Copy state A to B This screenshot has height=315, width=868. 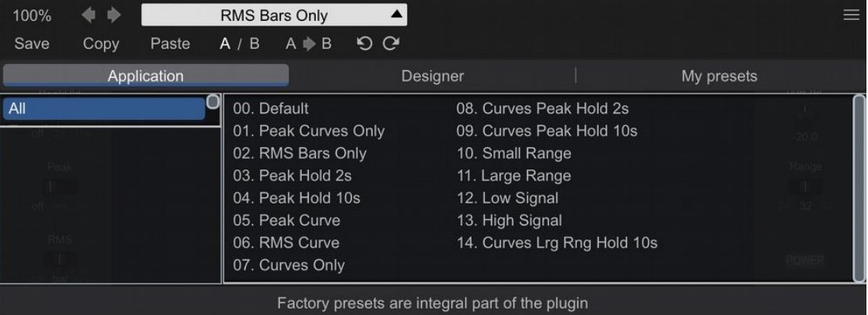tap(308, 44)
